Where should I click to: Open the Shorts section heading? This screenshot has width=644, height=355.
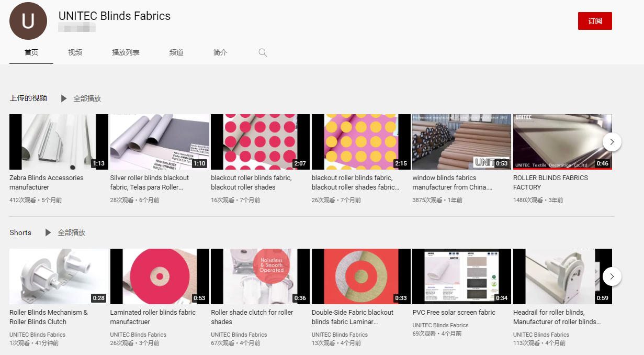(x=20, y=232)
